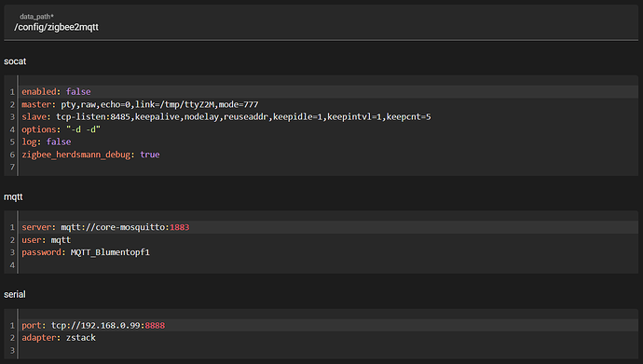Click the value 'true' of zigbee_herdsmann_debug
Screen dimensions: 643x364
[150, 155]
